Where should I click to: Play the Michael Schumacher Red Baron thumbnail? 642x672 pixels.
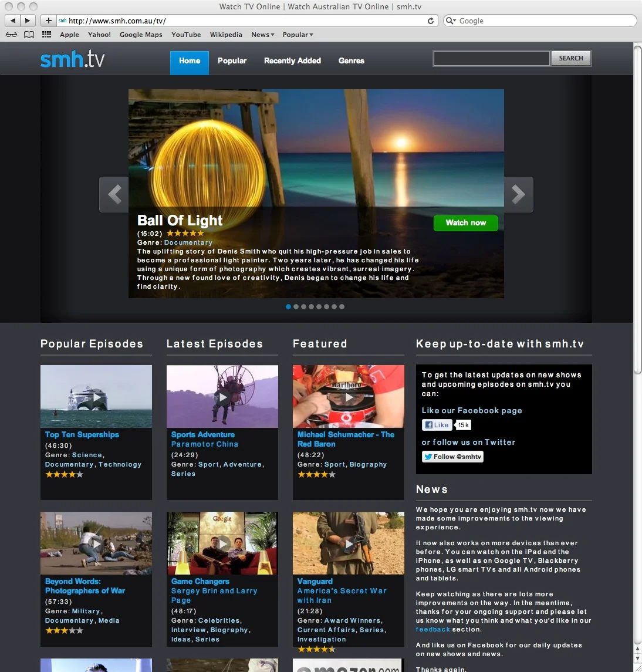coord(349,396)
